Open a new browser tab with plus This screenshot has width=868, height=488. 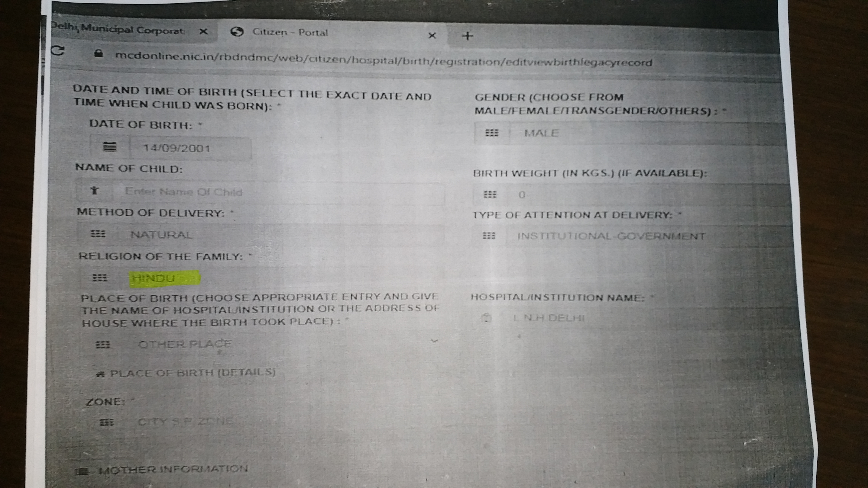coord(467,36)
